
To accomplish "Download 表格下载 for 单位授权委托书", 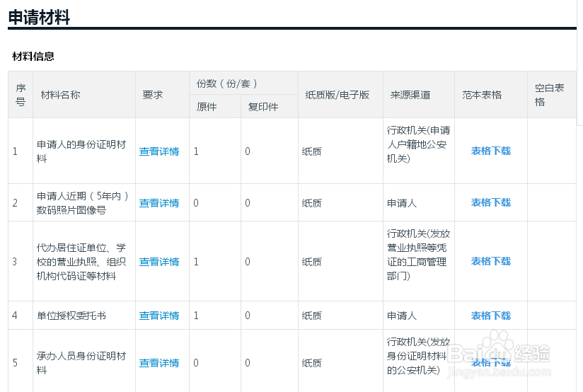I will (491, 316).
